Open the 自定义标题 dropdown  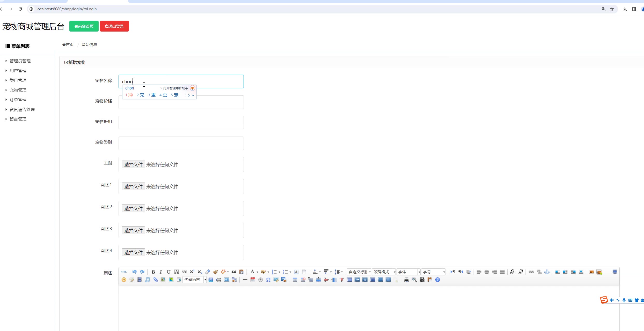point(359,272)
